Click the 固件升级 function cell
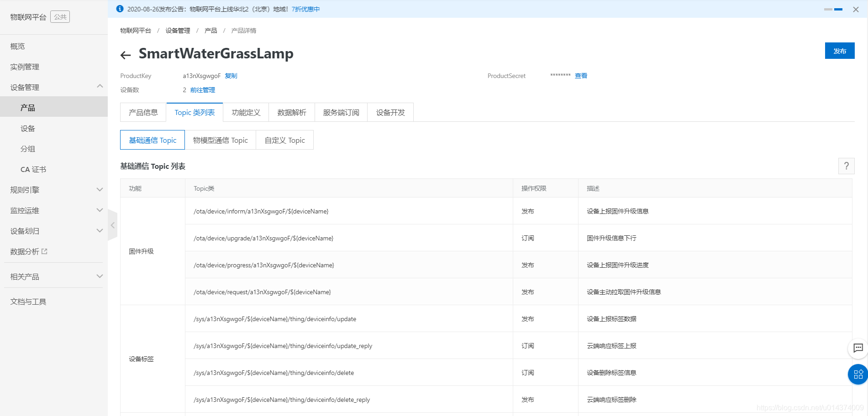 tap(153, 251)
